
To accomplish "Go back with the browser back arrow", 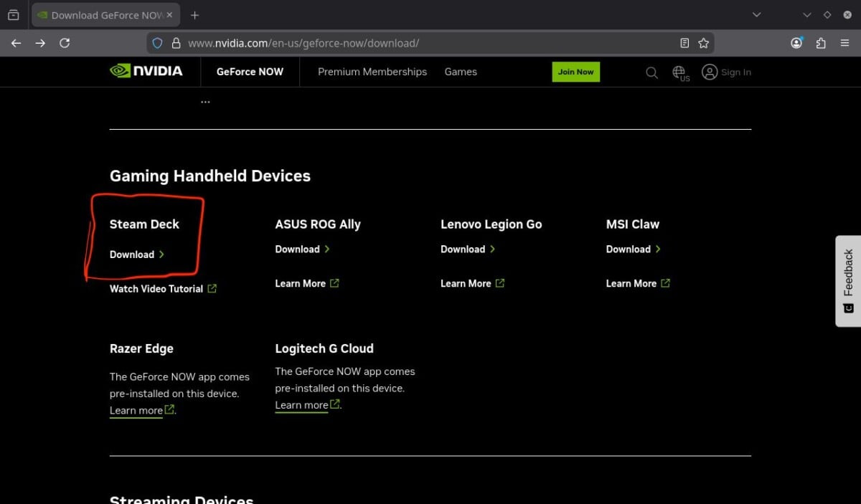I will click(x=16, y=43).
